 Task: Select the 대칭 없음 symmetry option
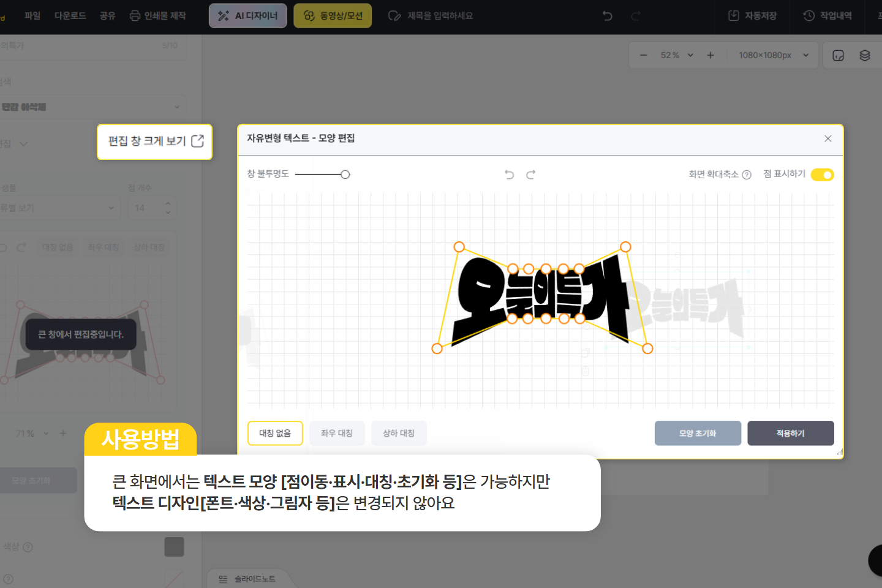275,433
